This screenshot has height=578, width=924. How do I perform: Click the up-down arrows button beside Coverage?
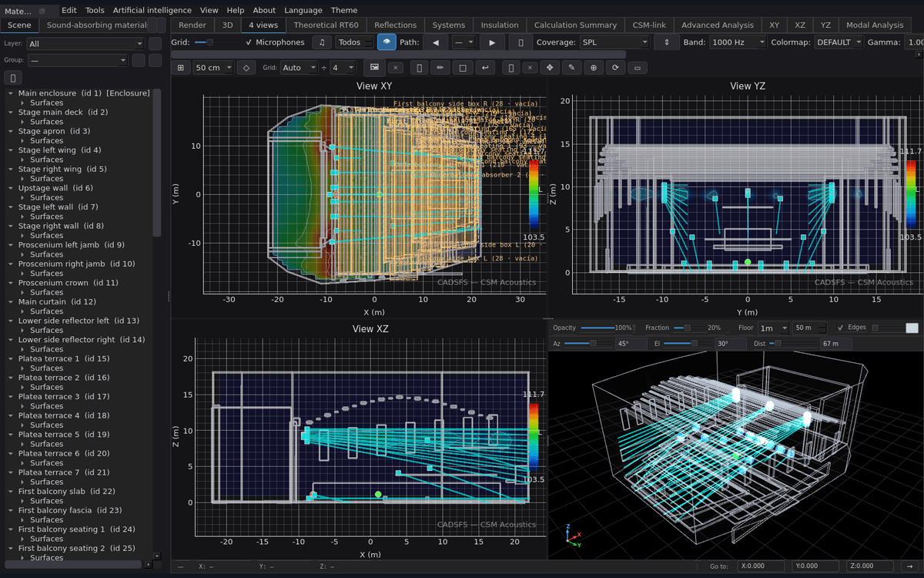[667, 42]
